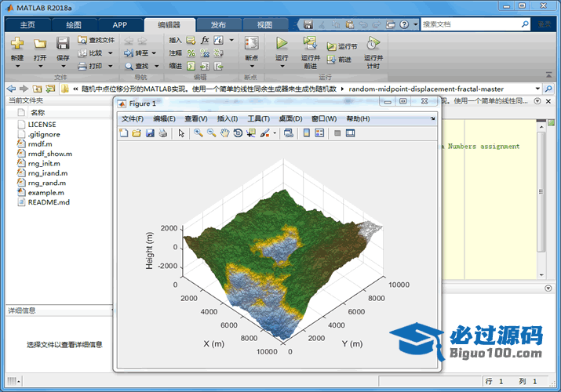Image resolution: width=561 pixels, height=392 pixels.
Task: Click 查找 (Find) magnifier button in ribbon
Action: [137, 66]
